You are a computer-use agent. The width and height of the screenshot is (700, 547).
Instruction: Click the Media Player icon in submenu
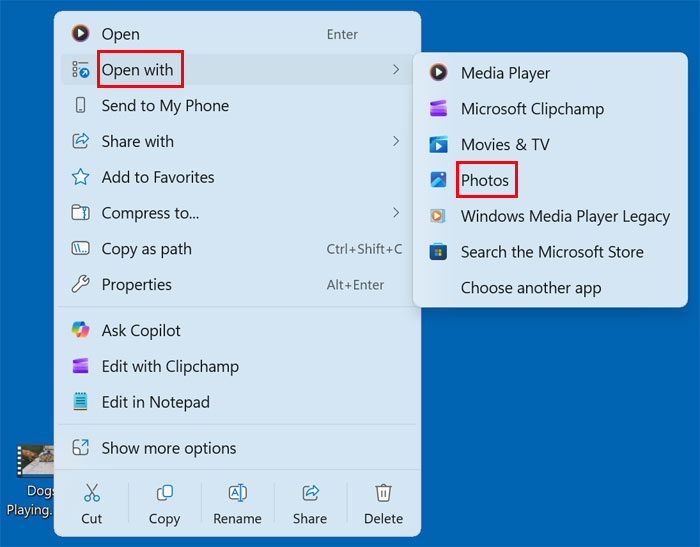tap(438, 72)
